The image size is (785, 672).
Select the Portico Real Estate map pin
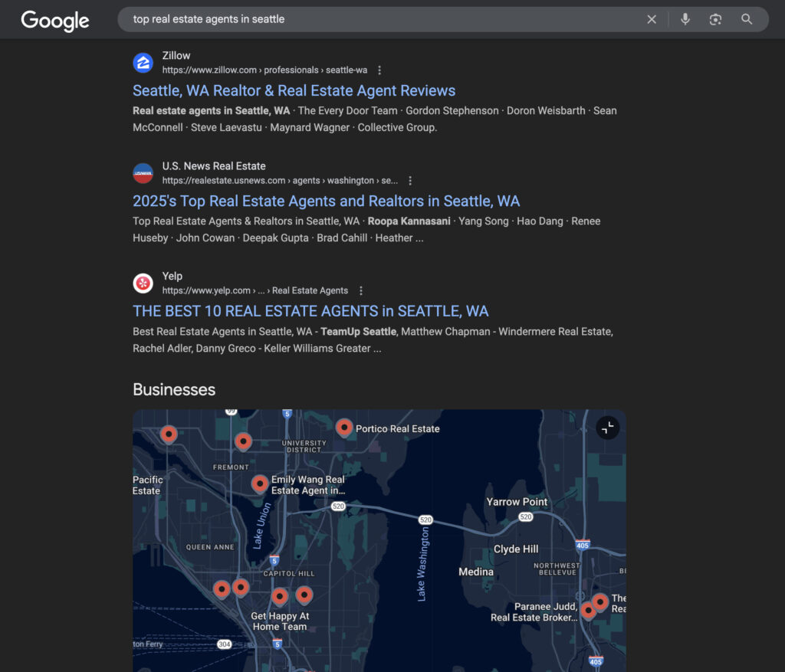(x=344, y=428)
